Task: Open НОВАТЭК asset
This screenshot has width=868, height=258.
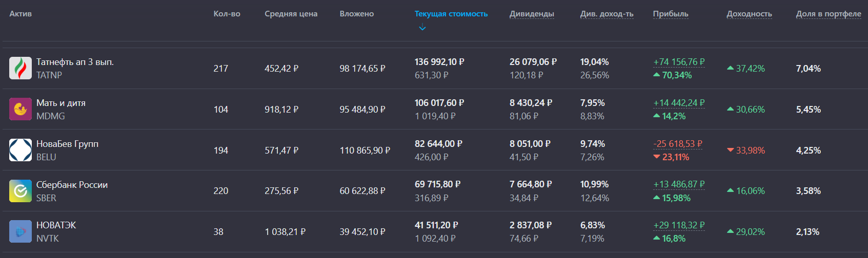Action: point(56,225)
